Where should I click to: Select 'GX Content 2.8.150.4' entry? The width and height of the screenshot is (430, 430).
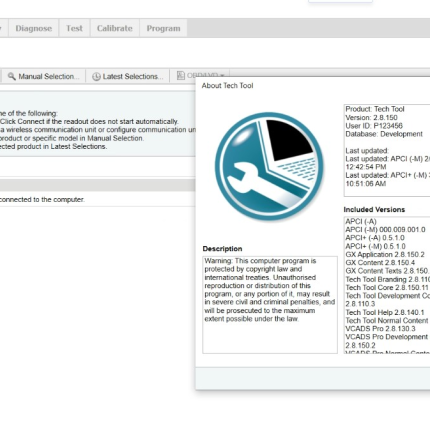point(380,263)
